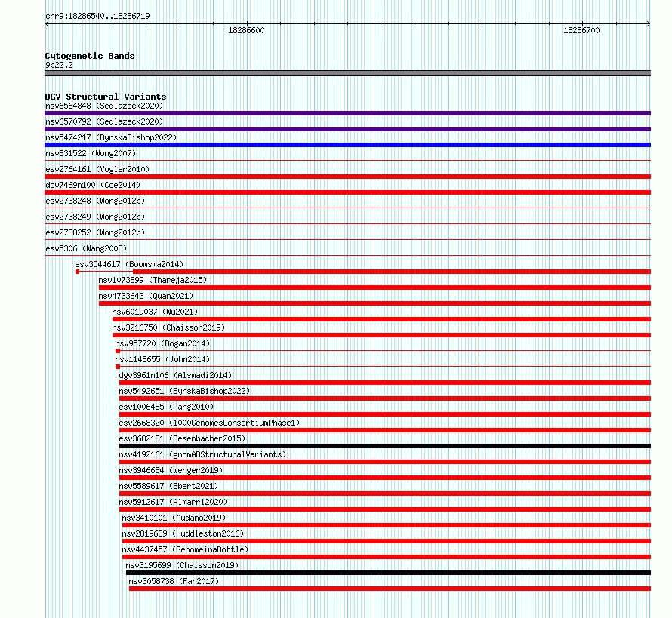Click the purple bar under nsv6564848
This screenshot has width=672, height=618.
[347, 113]
